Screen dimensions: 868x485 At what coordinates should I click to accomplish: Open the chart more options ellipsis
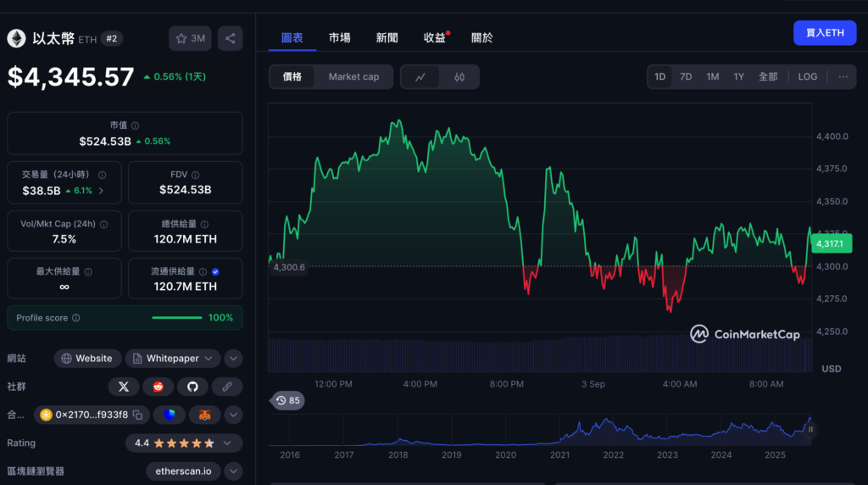[x=843, y=77]
